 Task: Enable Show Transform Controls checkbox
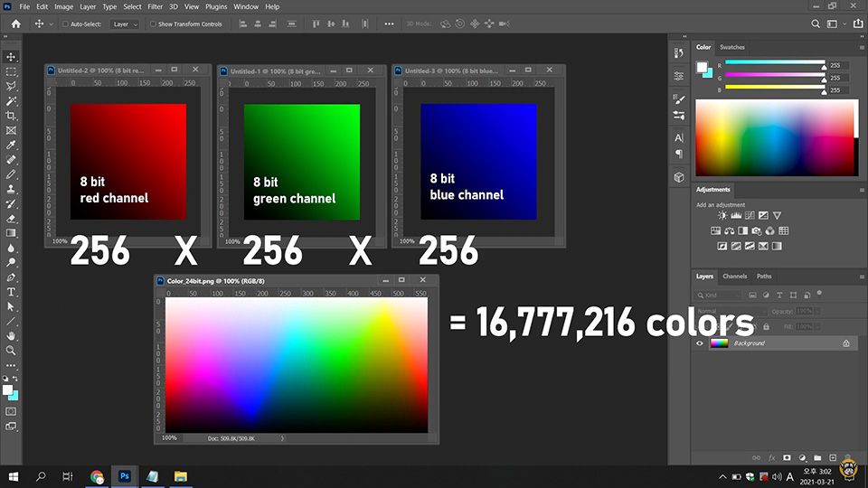pos(153,24)
